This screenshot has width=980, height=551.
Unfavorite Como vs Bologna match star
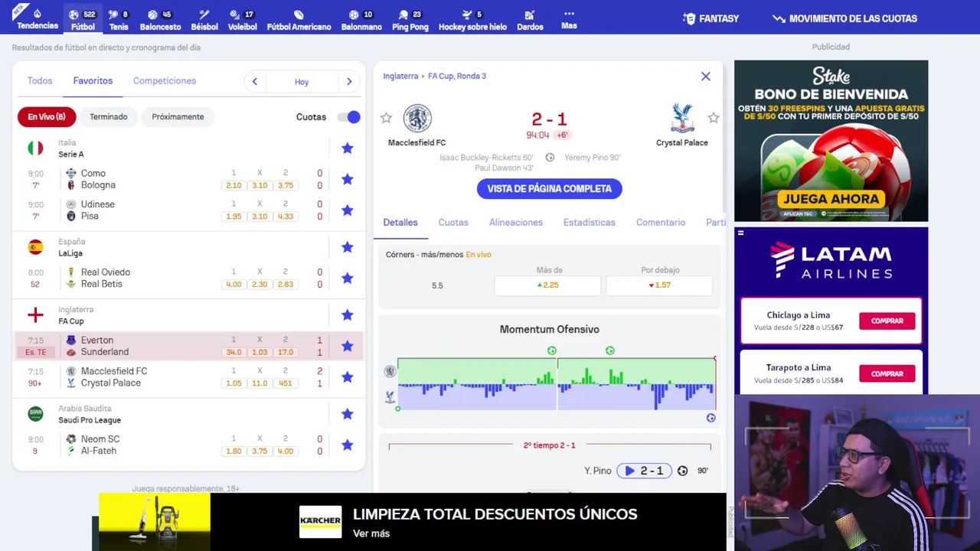point(347,179)
